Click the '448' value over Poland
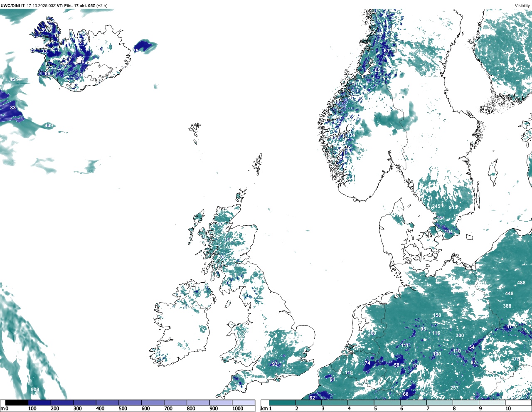The height and width of the screenshot is (412, 532). tap(509, 293)
